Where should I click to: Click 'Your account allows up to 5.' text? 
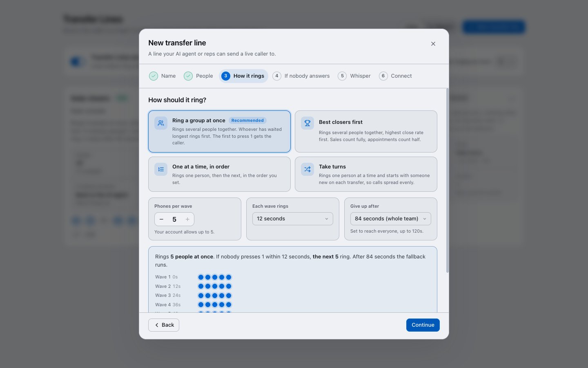point(184,232)
